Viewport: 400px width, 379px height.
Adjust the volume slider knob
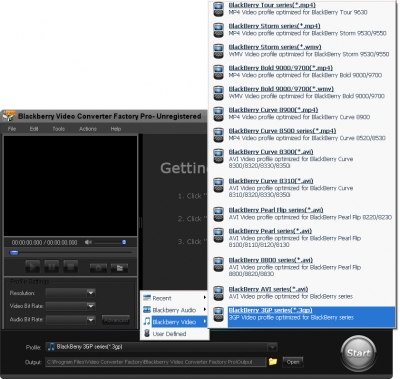(124, 242)
